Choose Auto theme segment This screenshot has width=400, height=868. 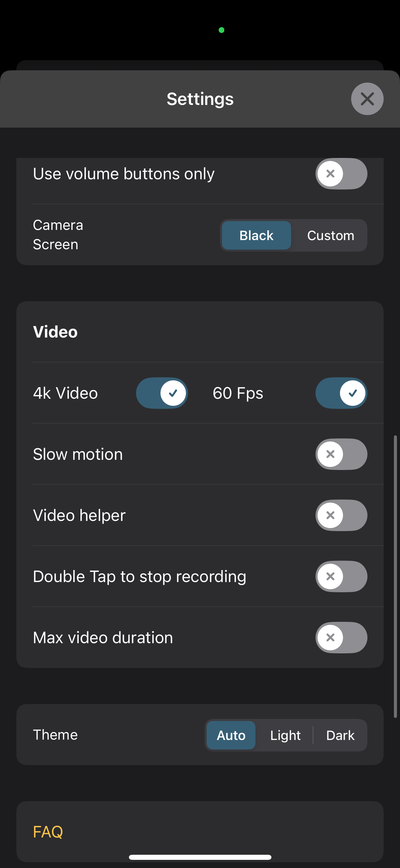pyautogui.click(x=231, y=735)
